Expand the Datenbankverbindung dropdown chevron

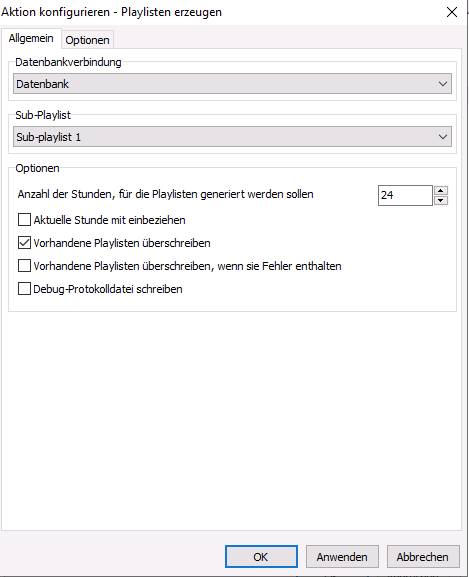(x=443, y=84)
